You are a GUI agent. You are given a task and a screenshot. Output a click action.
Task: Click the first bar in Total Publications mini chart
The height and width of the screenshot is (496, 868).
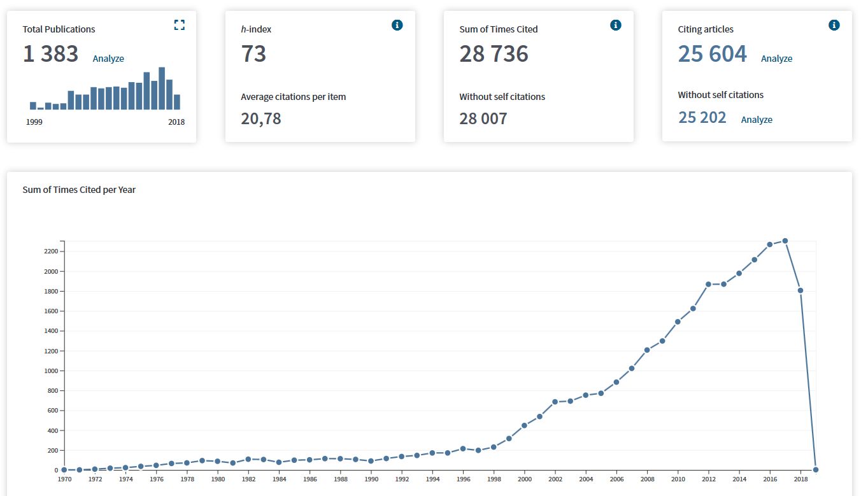(x=33, y=106)
